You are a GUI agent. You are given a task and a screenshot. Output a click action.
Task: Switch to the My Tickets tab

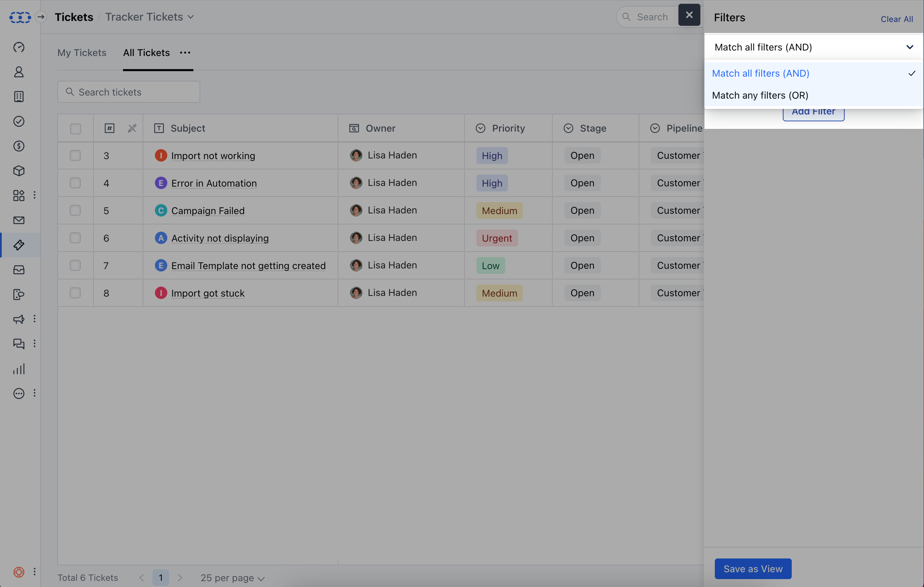pyautogui.click(x=82, y=53)
